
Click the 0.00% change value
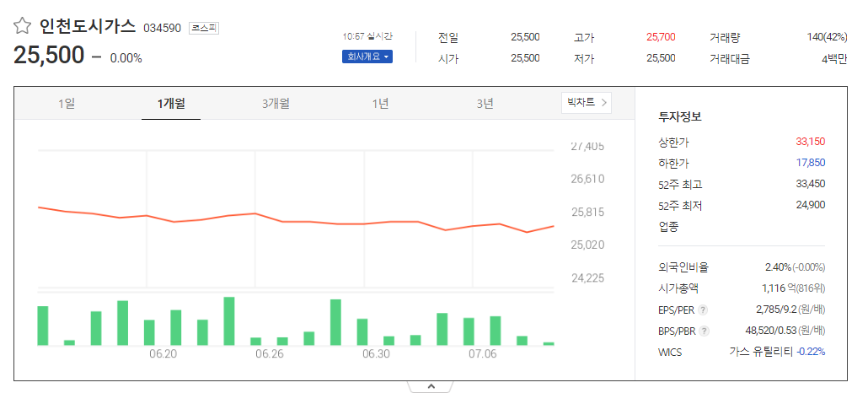(126, 58)
